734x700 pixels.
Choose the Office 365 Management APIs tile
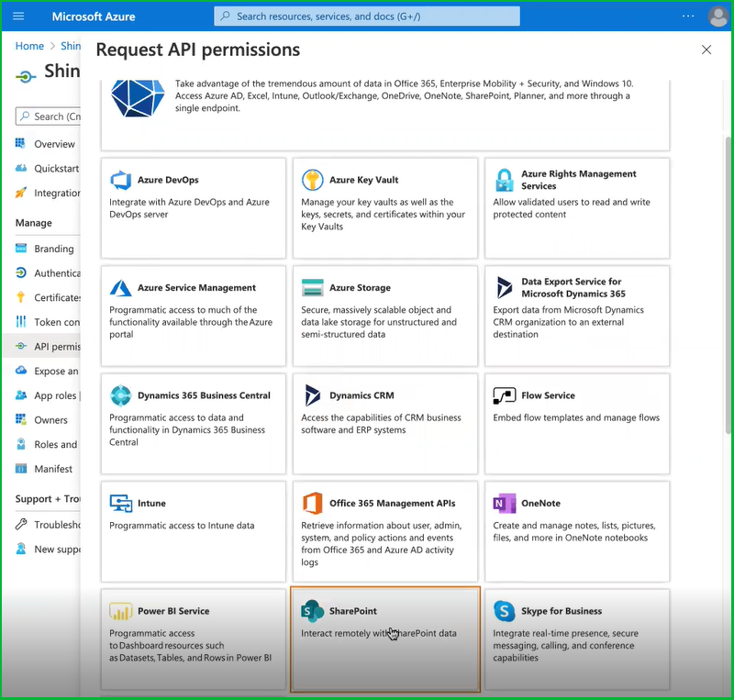click(384, 532)
